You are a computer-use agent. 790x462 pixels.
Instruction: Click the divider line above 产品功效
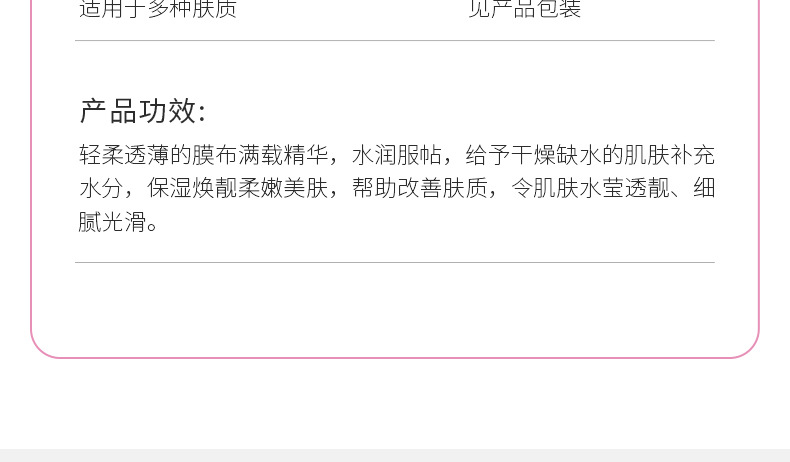point(395,40)
